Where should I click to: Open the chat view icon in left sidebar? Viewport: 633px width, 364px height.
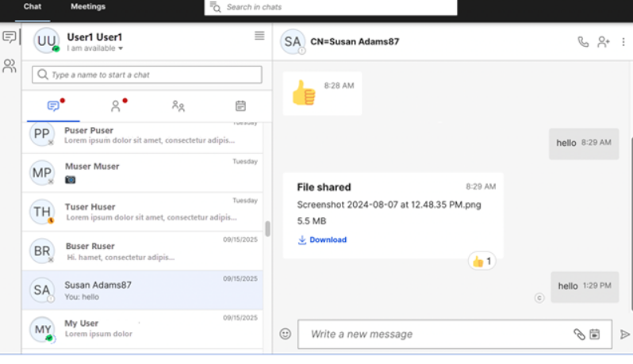click(x=9, y=37)
